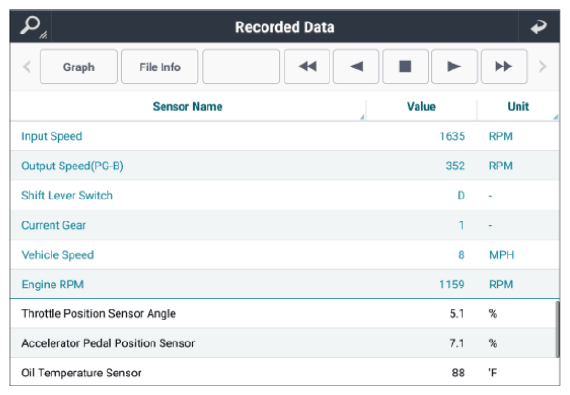This screenshot has height=395, width=570.
Task: Select the Oil Temperature Sensor row
Action: pyautogui.click(x=285, y=372)
